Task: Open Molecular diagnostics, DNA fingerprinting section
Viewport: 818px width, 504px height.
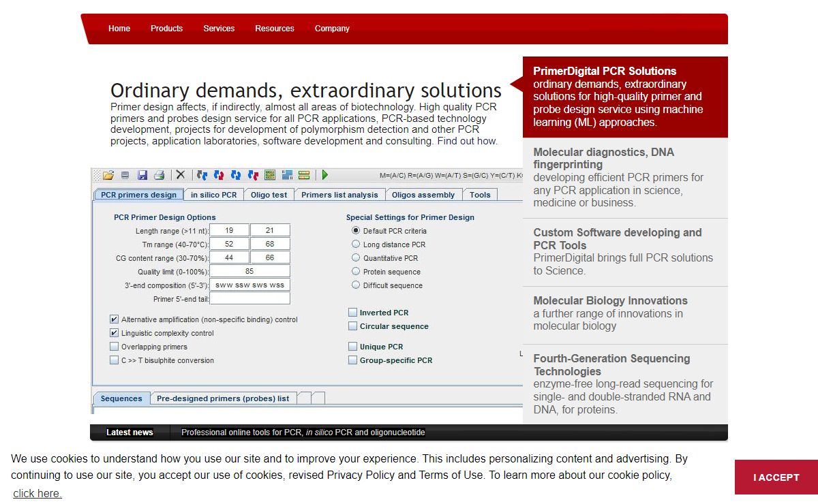Action: (x=625, y=178)
